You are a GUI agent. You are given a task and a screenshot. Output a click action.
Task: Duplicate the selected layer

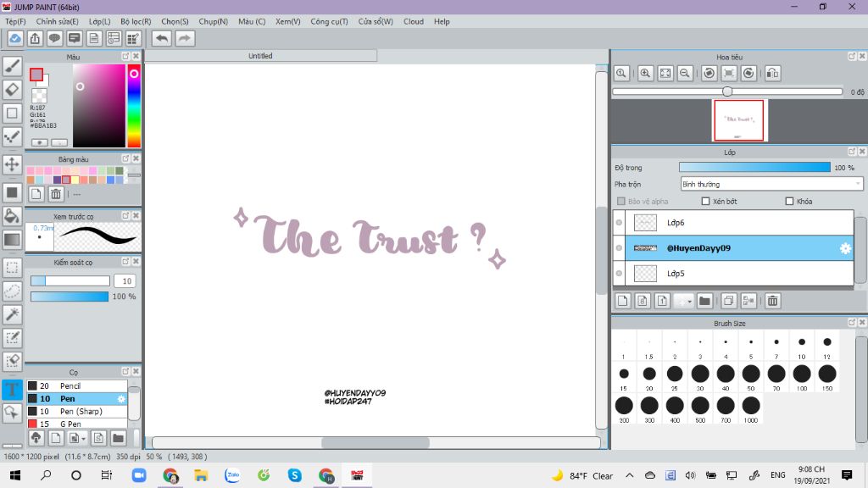tap(728, 301)
